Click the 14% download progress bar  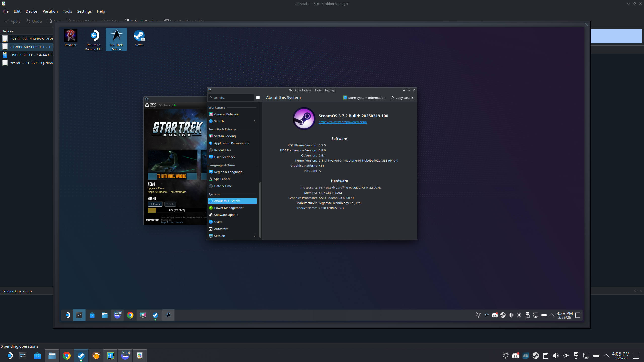(x=177, y=210)
